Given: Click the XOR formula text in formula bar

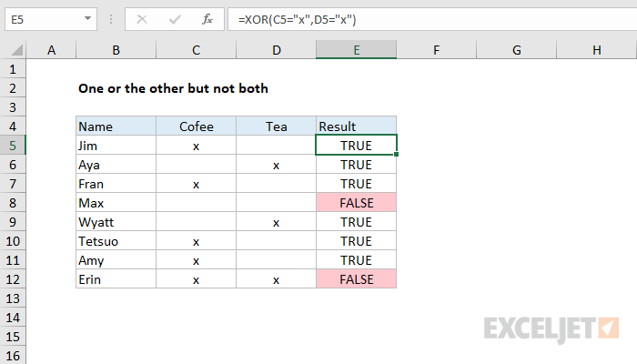Looking at the screenshot, I should click(297, 19).
